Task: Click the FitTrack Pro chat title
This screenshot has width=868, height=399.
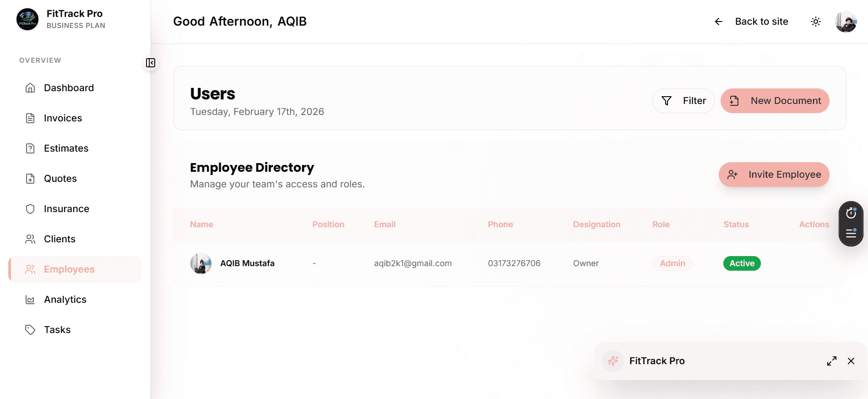Action: click(657, 361)
